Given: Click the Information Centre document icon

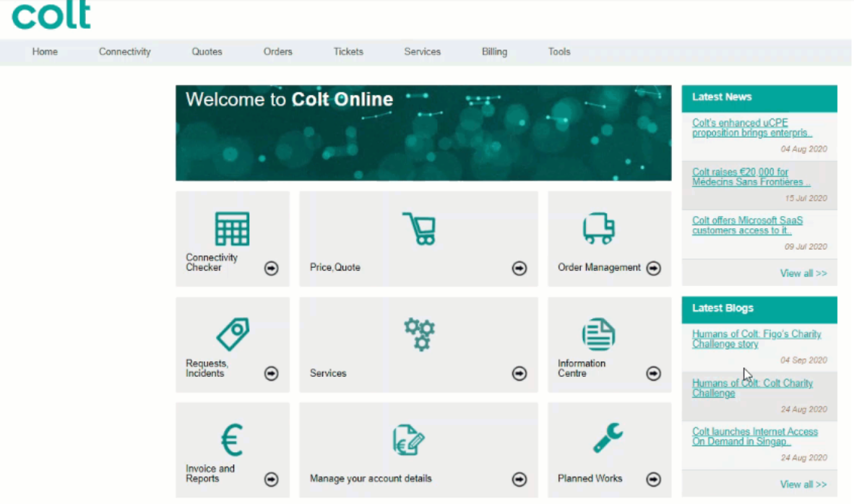Looking at the screenshot, I should click(x=598, y=334).
